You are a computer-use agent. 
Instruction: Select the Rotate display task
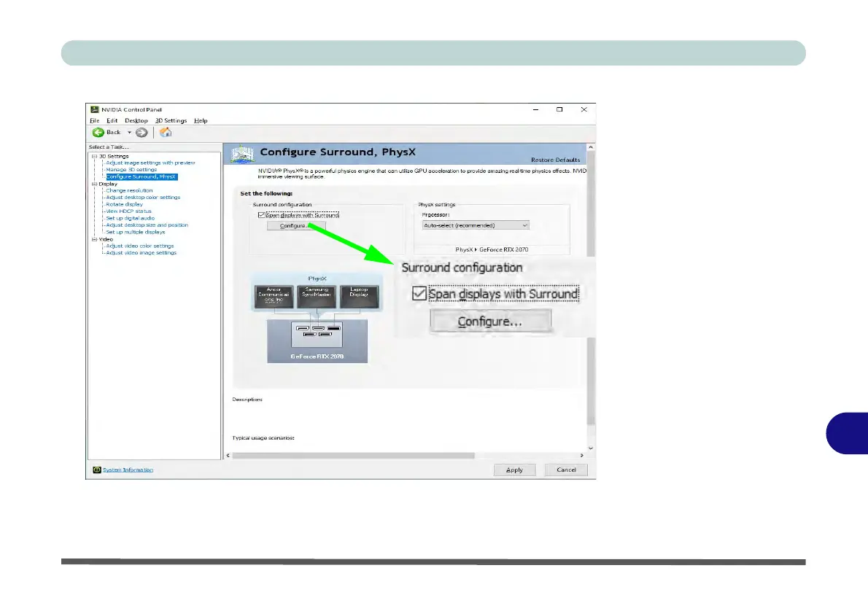click(125, 204)
